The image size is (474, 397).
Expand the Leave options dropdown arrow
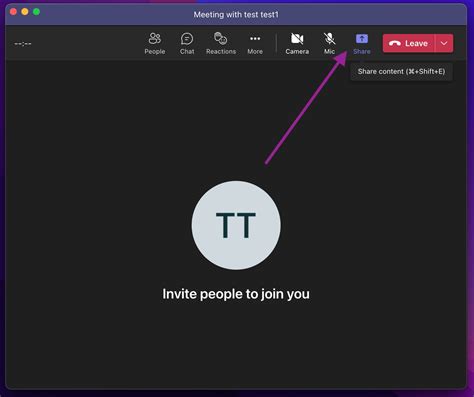point(444,43)
